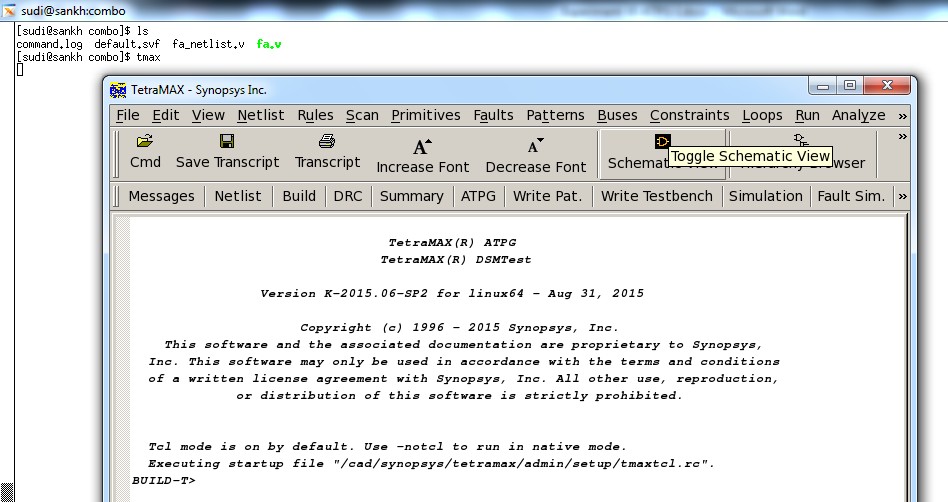Click the icon toolbar drag handle
This screenshot has height=502, width=948.
[116, 154]
